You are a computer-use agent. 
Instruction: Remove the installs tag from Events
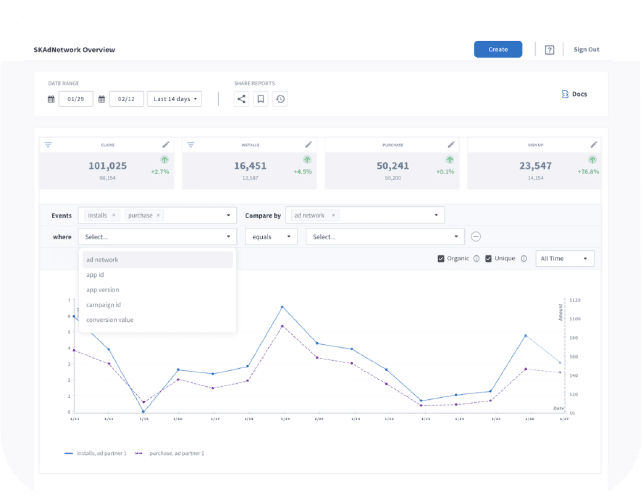pos(114,215)
